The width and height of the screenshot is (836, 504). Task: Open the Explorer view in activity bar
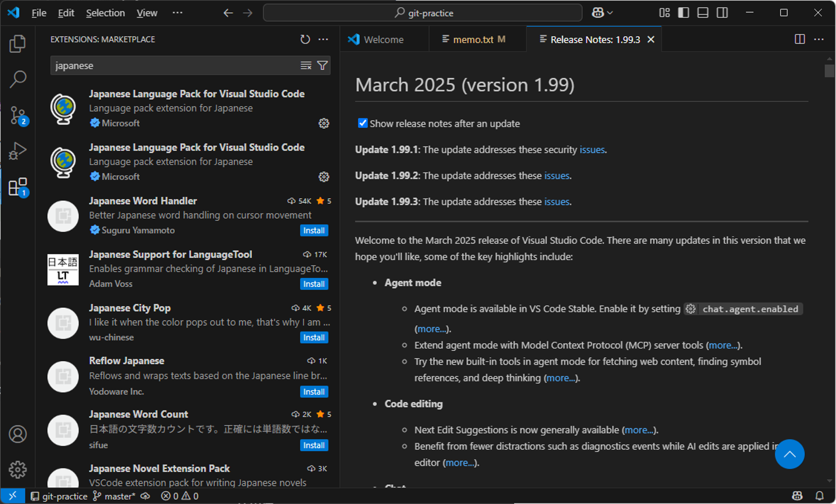click(17, 44)
